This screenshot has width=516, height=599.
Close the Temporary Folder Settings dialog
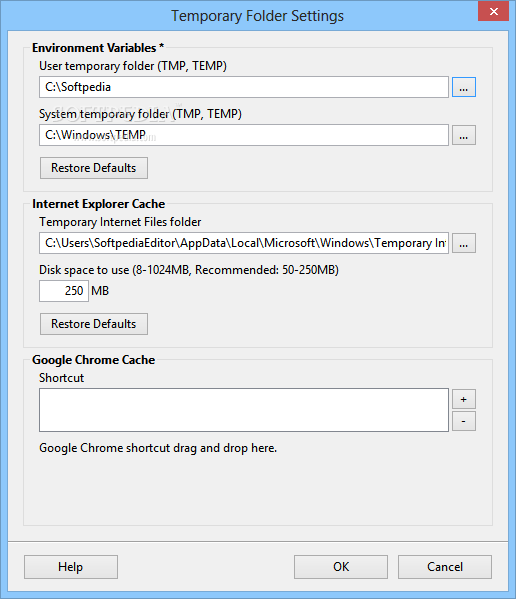pyautogui.click(x=493, y=11)
